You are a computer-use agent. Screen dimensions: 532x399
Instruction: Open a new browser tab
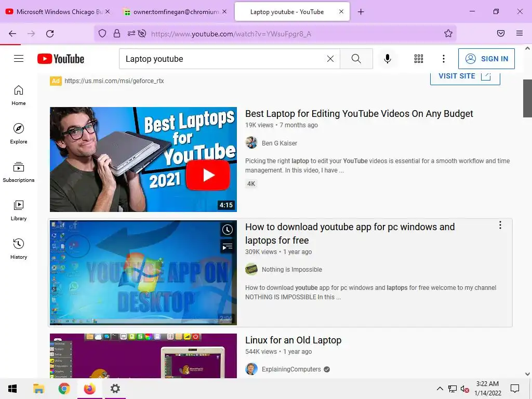coord(361,12)
